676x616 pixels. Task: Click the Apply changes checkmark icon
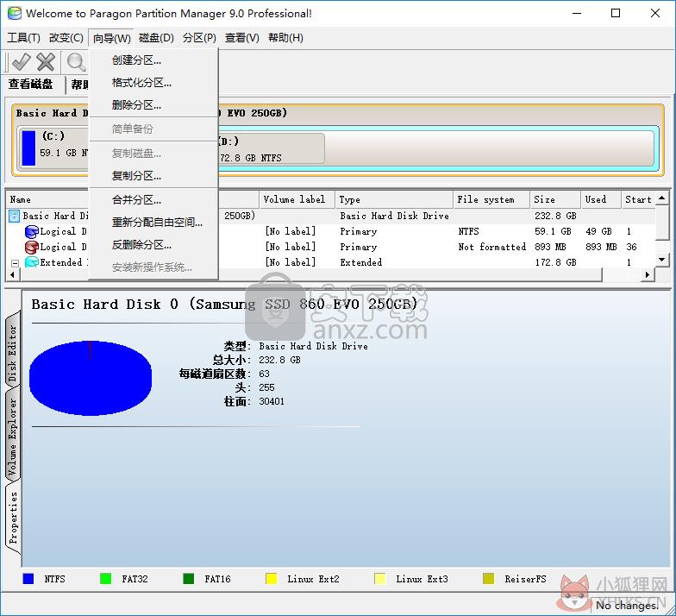pyautogui.click(x=21, y=62)
